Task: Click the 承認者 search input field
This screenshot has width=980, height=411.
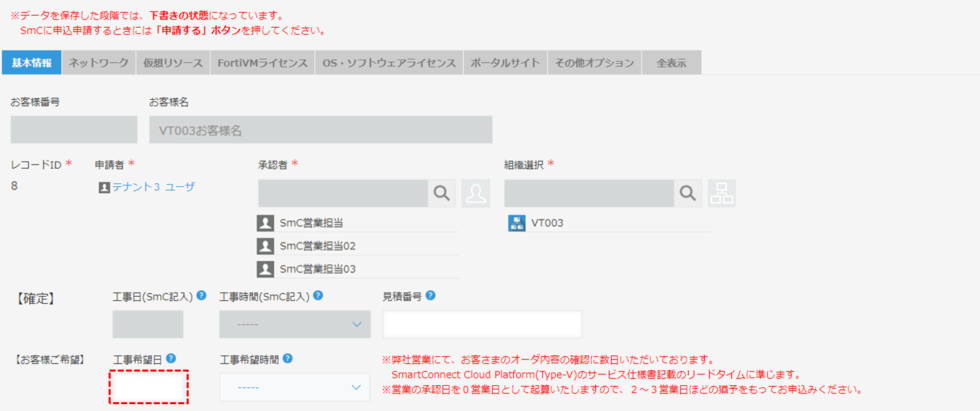Action: (x=343, y=194)
